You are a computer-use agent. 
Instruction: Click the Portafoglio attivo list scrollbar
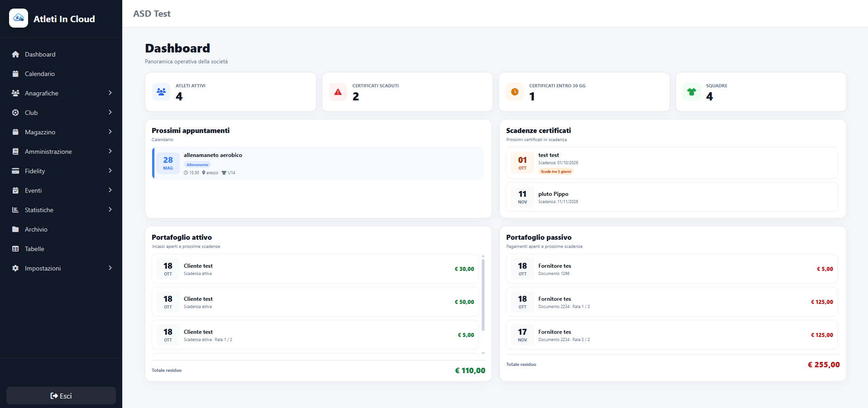point(483,295)
